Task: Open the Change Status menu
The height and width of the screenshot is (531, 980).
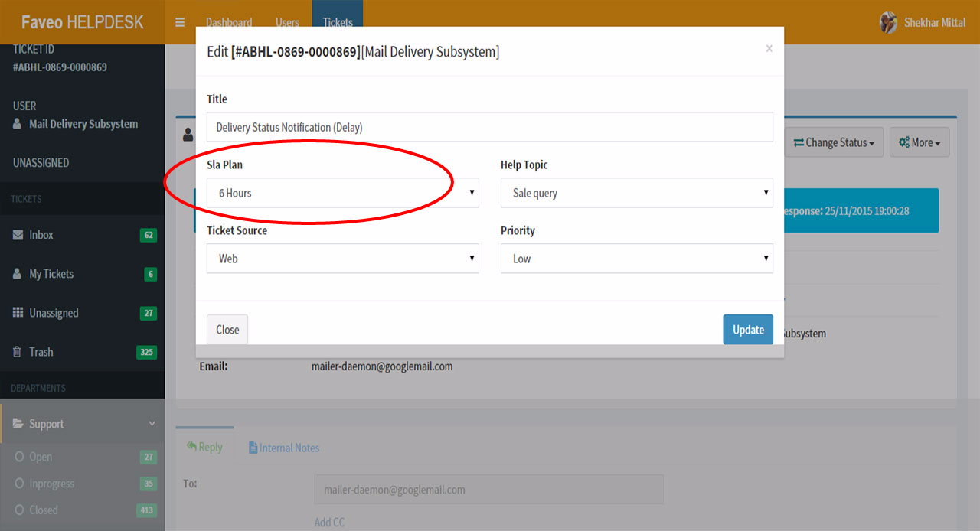Action: click(835, 142)
